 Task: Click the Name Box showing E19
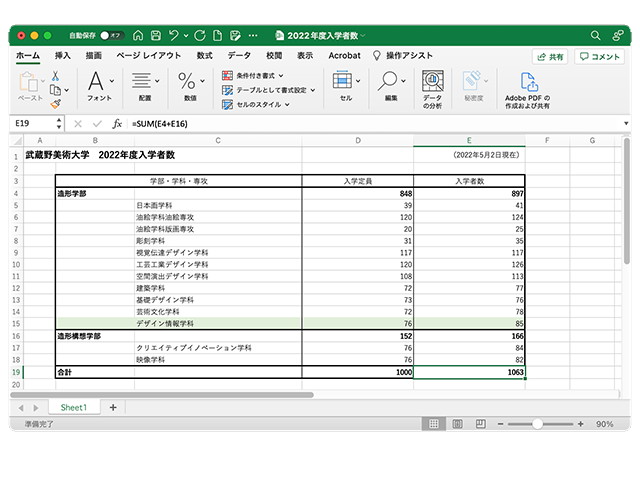point(33,123)
